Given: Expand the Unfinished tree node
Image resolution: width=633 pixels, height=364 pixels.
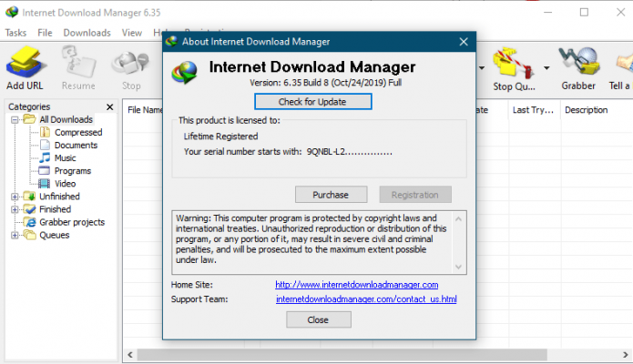Looking at the screenshot, I should [15, 197].
